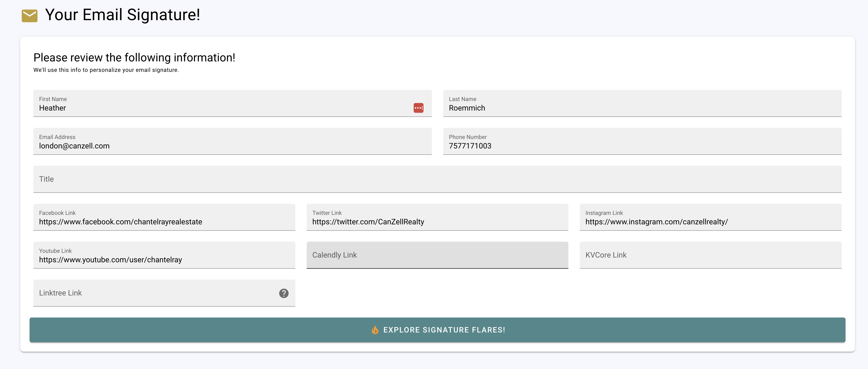Edit the Youtube Link field
The width and height of the screenshot is (868, 369).
pyautogui.click(x=164, y=255)
